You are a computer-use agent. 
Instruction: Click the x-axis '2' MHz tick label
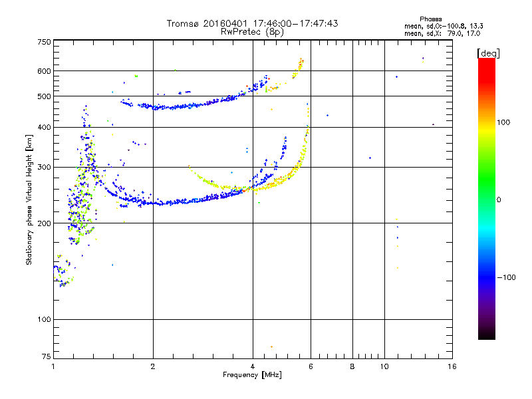153,366
